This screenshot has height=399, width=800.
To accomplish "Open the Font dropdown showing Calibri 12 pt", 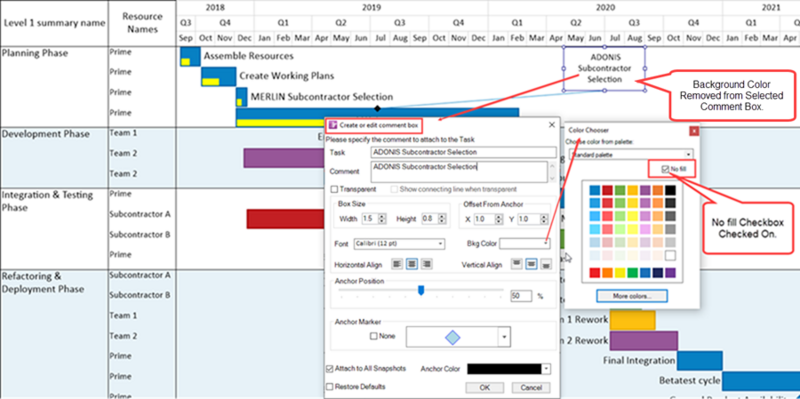I will [399, 244].
